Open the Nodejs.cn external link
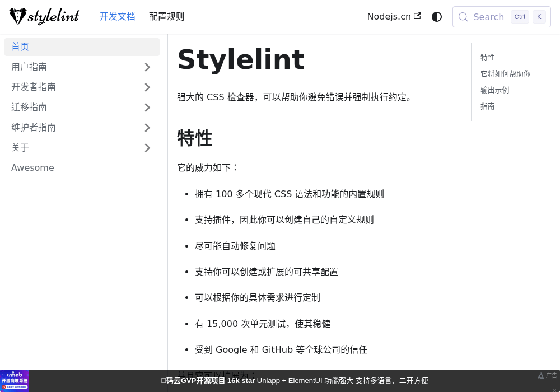This screenshot has height=392, width=560. [394, 16]
